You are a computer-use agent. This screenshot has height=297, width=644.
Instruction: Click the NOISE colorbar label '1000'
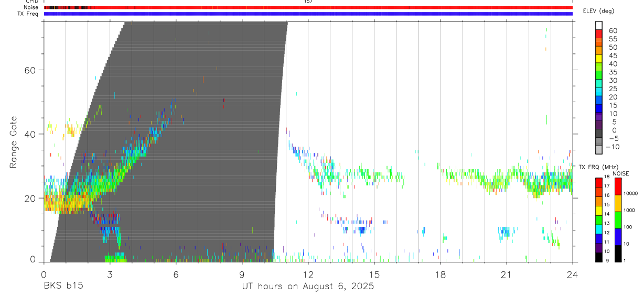click(629, 210)
